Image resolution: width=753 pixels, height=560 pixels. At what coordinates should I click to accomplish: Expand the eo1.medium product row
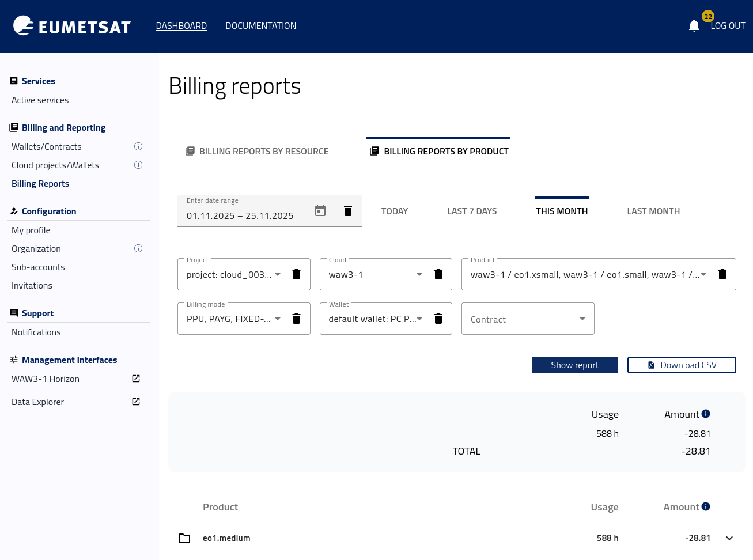coord(729,538)
